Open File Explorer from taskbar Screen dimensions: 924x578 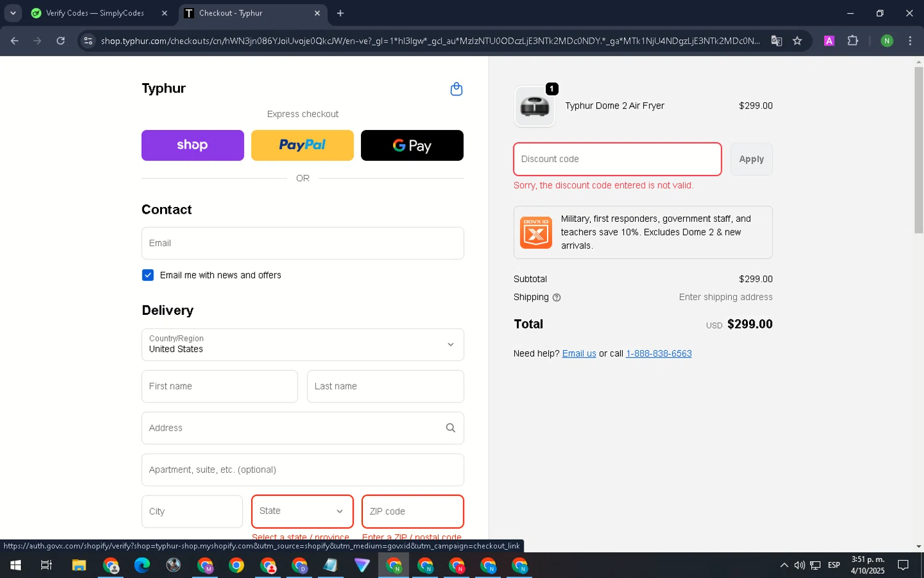(79, 565)
